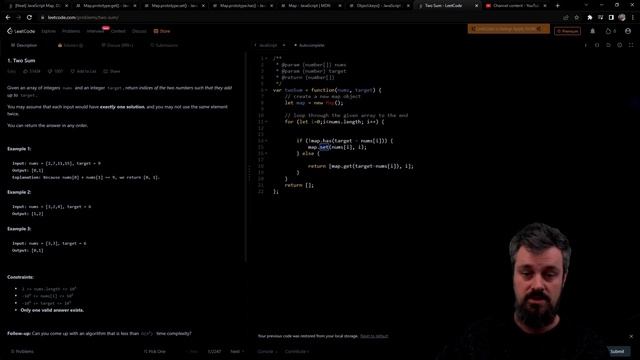Go back with the browser back arrow
Viewport: 640px width, 360px height.
pyautogui.click(x=8, y=18)
